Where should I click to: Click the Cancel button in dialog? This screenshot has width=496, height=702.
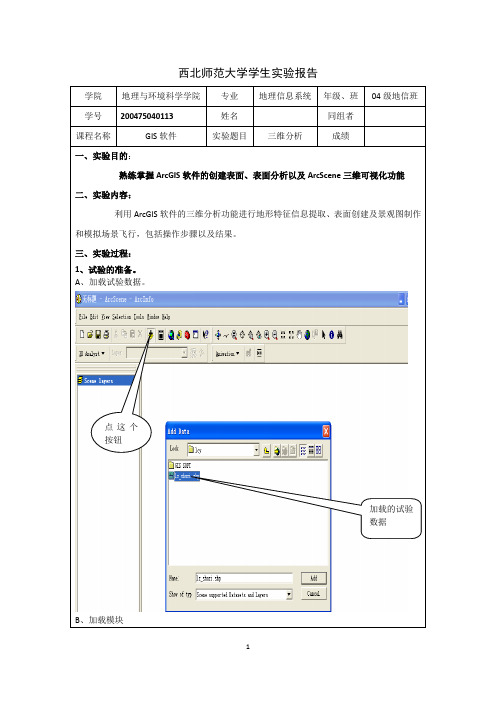pos(313,594)
